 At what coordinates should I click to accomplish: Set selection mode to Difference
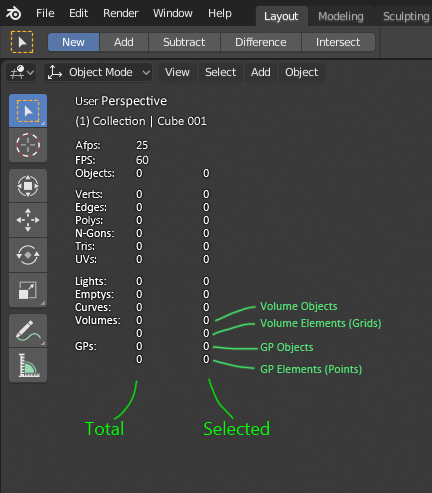point(261,42)
